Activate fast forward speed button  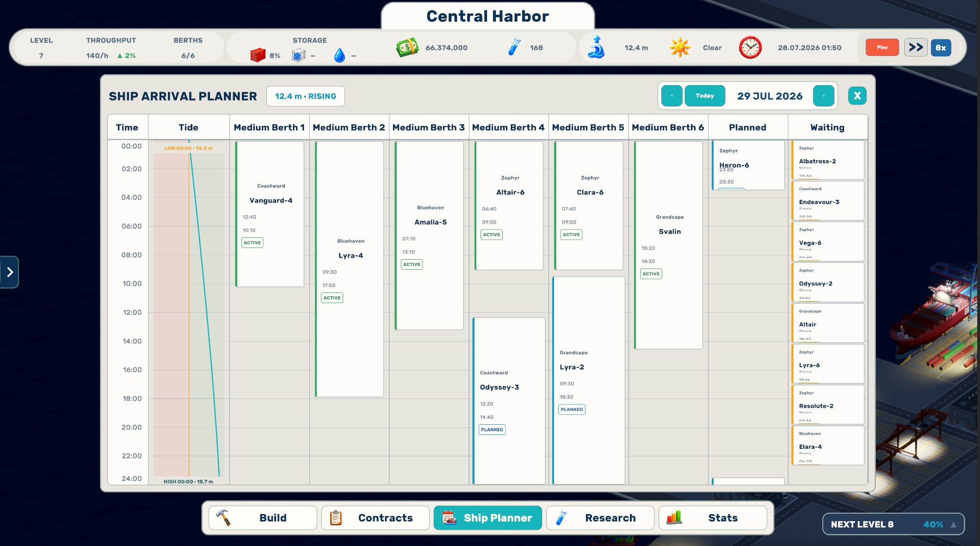coord(916,47)
